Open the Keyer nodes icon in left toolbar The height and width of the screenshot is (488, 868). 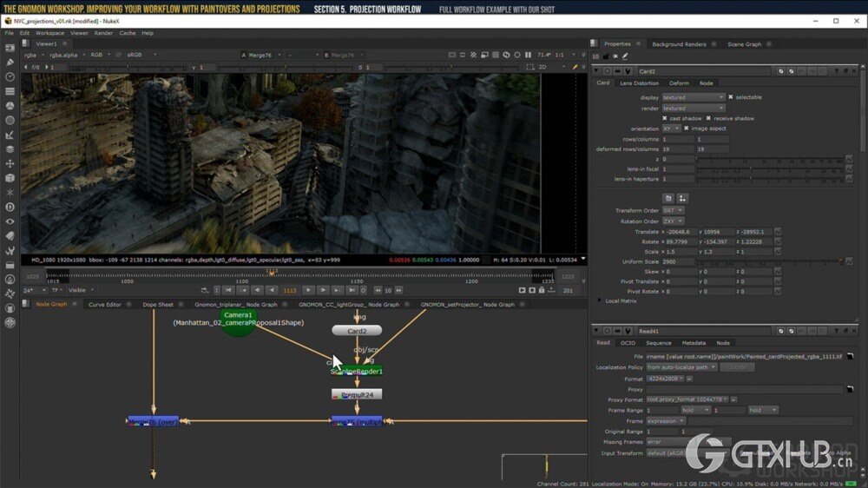10,135
